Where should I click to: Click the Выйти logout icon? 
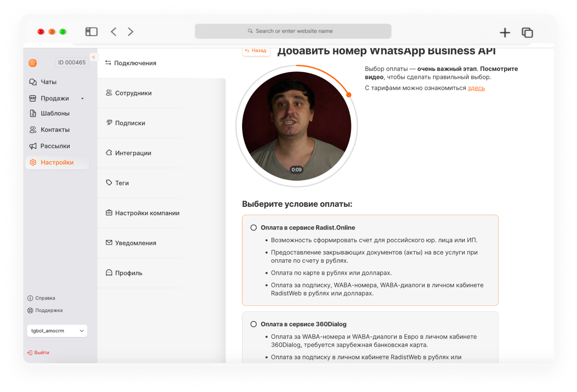(30, 353)
